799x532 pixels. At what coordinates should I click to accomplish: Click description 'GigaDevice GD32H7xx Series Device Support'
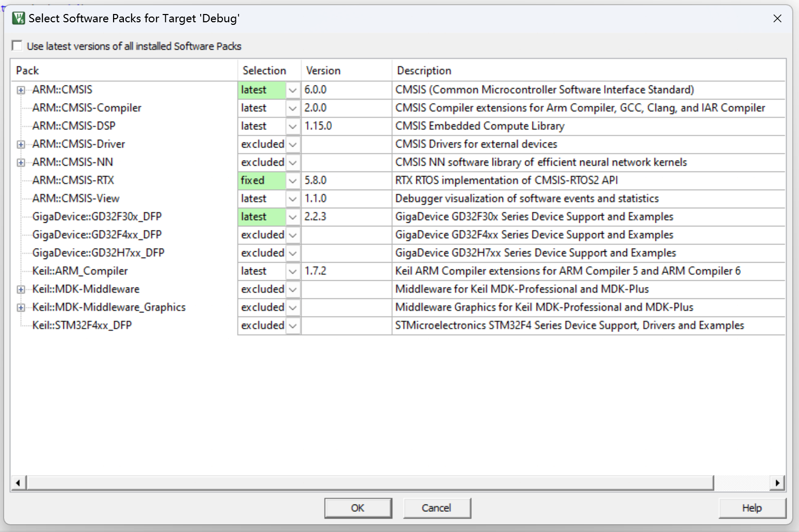coord(536,253)
